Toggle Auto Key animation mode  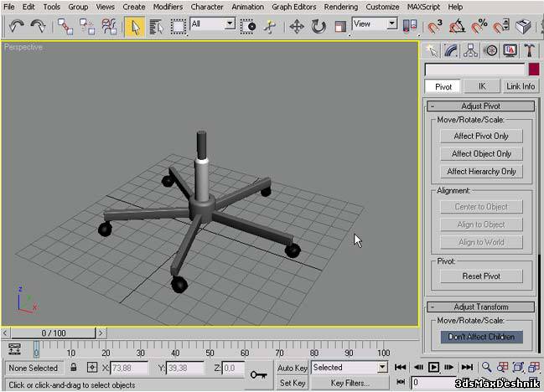[293, 368]
